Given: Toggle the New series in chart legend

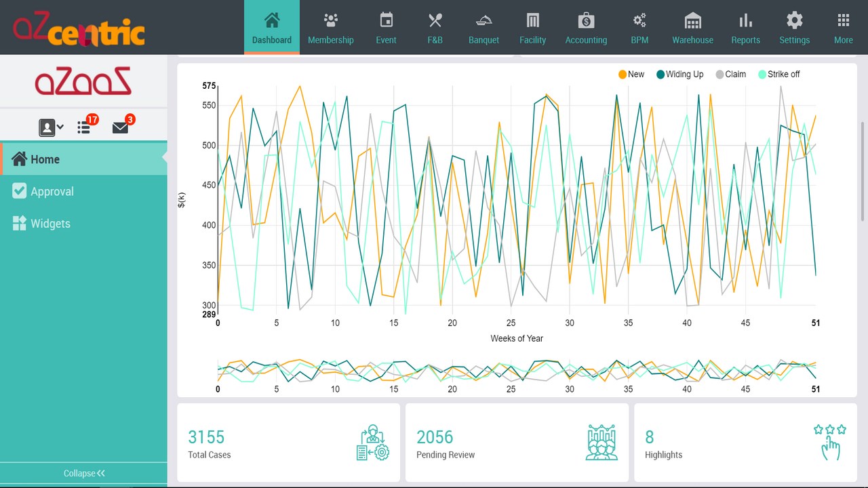Looking at the screenshot, I should click(x=631, y=75).
